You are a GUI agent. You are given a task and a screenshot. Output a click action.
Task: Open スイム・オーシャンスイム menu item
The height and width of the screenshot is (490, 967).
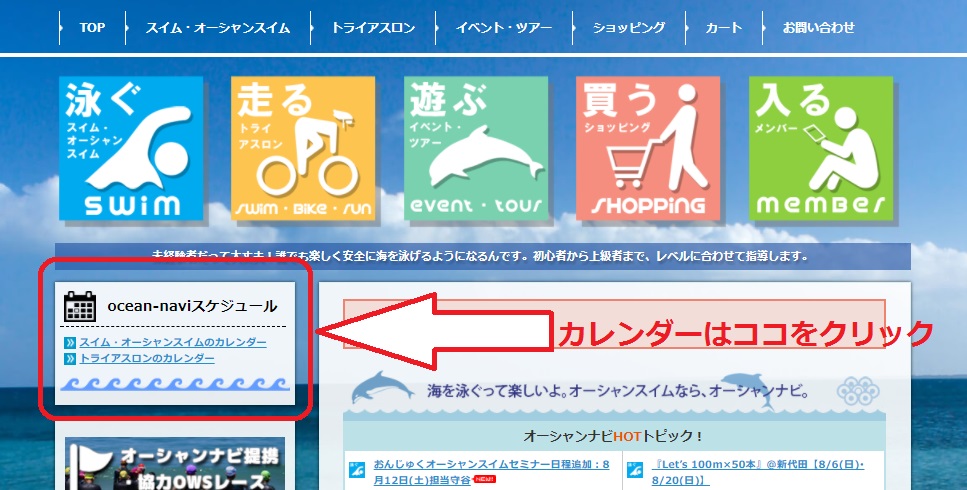(x=217, y=28)
